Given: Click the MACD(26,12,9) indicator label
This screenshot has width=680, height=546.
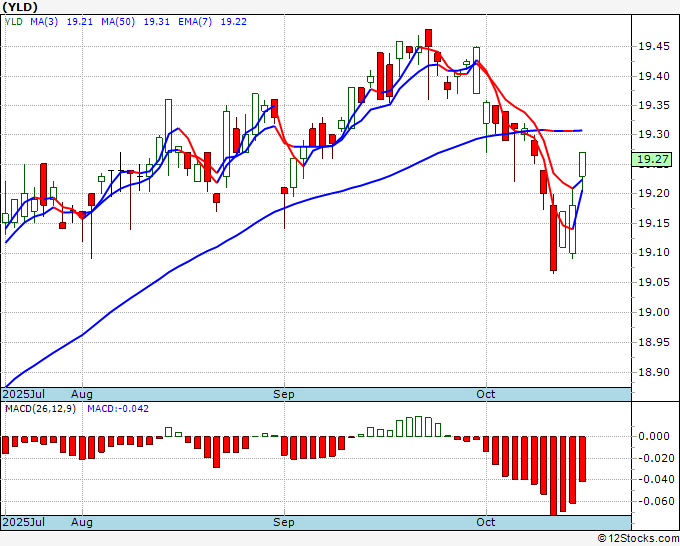Looking at the screenshot, I should click(40, 409).
